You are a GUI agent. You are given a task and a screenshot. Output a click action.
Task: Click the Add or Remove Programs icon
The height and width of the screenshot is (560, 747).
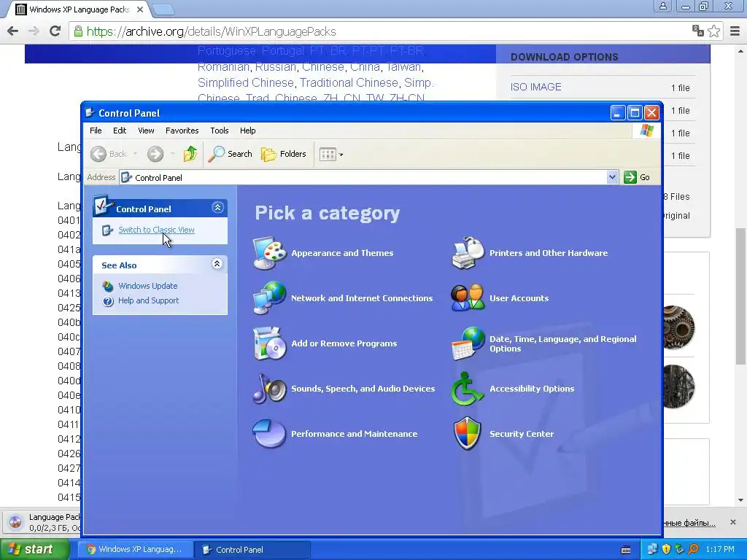coord(270,343)
